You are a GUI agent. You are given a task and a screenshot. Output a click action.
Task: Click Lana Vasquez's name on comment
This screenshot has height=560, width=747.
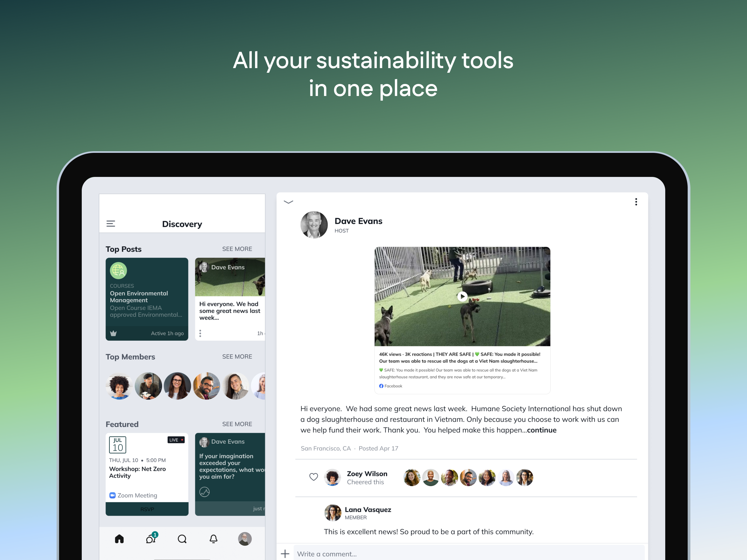368,510
